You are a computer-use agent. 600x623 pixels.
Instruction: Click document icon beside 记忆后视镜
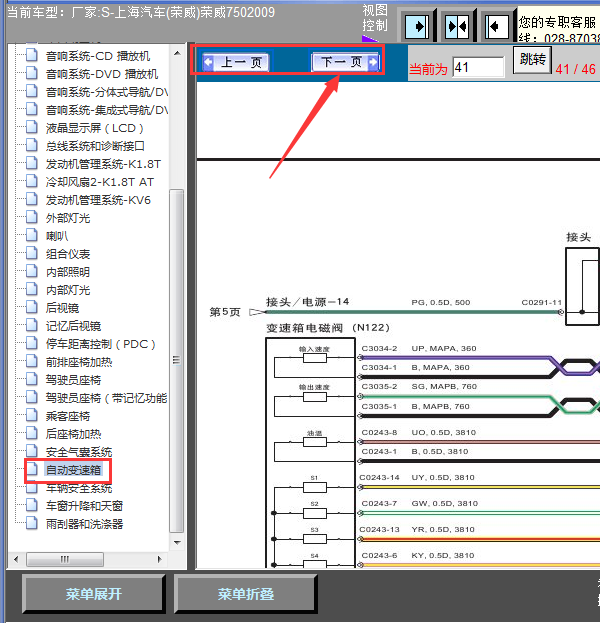click(32, 325)
